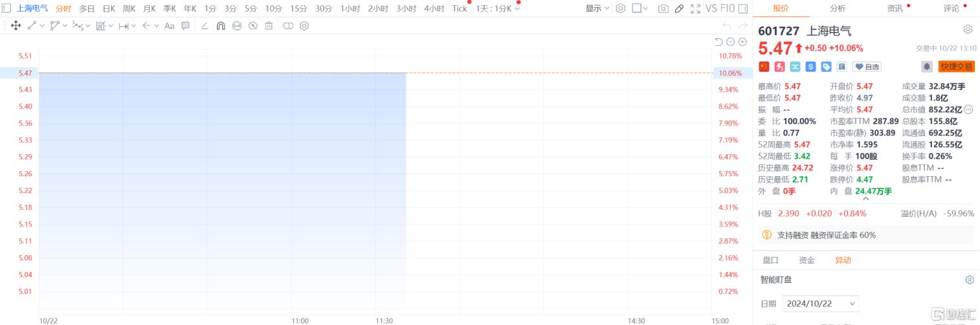Screen dimensions: 980x325
Task: Open the chart layout square dropdown
Action: tap(641, 8)
